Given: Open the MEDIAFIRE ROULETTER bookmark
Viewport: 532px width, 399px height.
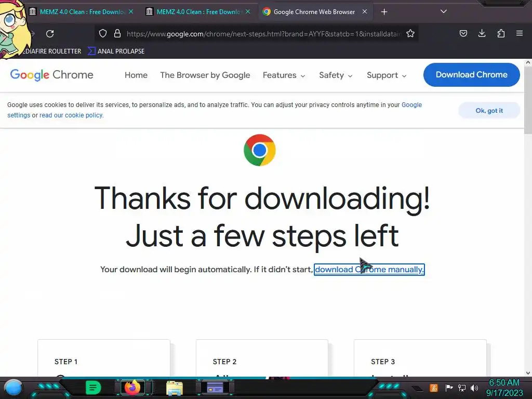Looking at the screenshot, I should (51, 51).
